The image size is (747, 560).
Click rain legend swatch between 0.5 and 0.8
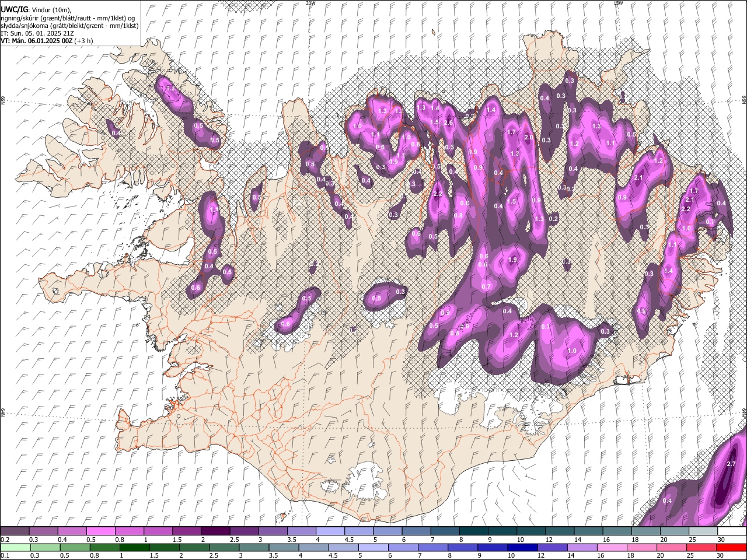click(x=76, y=547)
